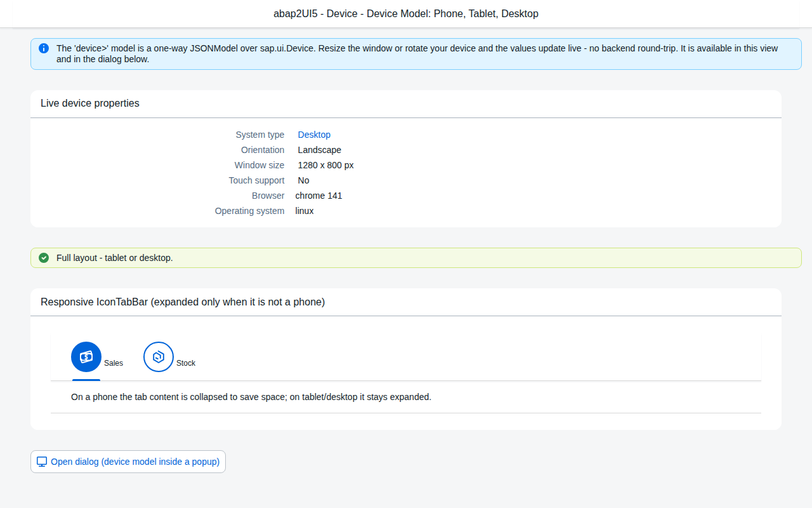
Task: Open dialog with device model inside a popup
Action: click(128, 462)
